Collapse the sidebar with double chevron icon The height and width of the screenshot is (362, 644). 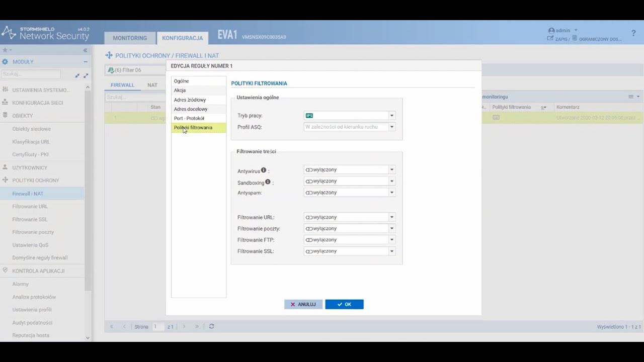click(x=85, y=50)
